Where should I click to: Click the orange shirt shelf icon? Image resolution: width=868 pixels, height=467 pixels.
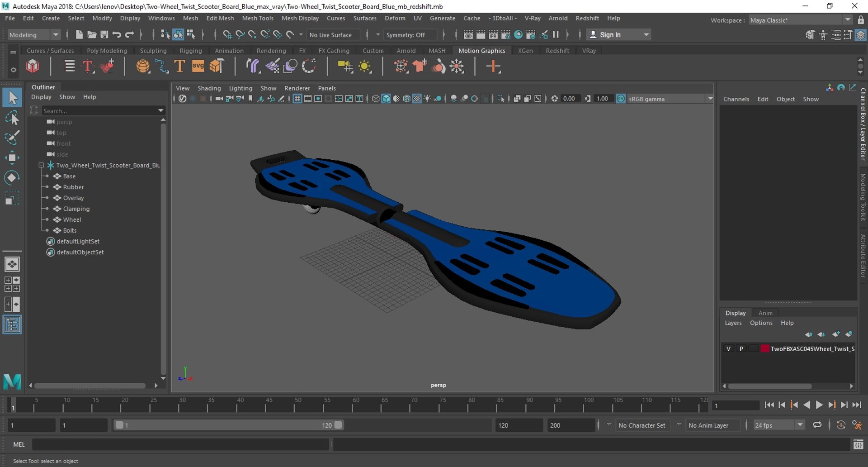click(420, 67)
